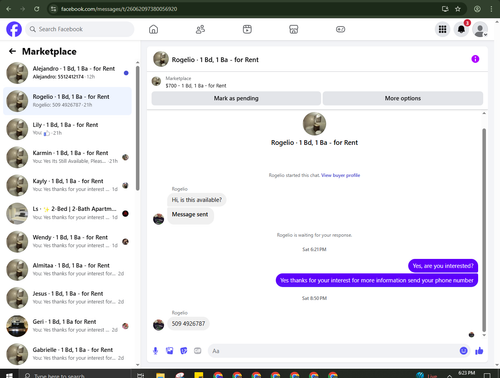Click the 'Hi, is this available?' message
This screenshot has height=378, width=500.
197,200
